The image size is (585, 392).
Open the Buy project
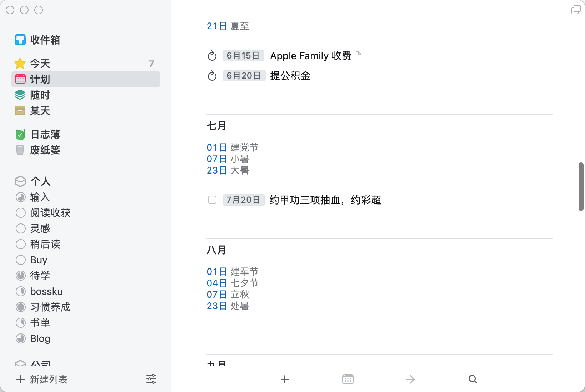tap(39, 260)
